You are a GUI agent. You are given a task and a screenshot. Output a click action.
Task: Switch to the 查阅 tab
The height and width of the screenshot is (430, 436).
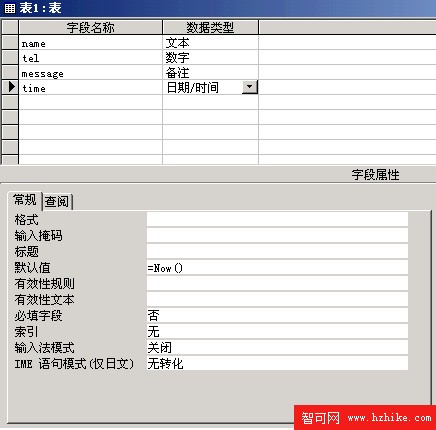[x=57, y=202]
